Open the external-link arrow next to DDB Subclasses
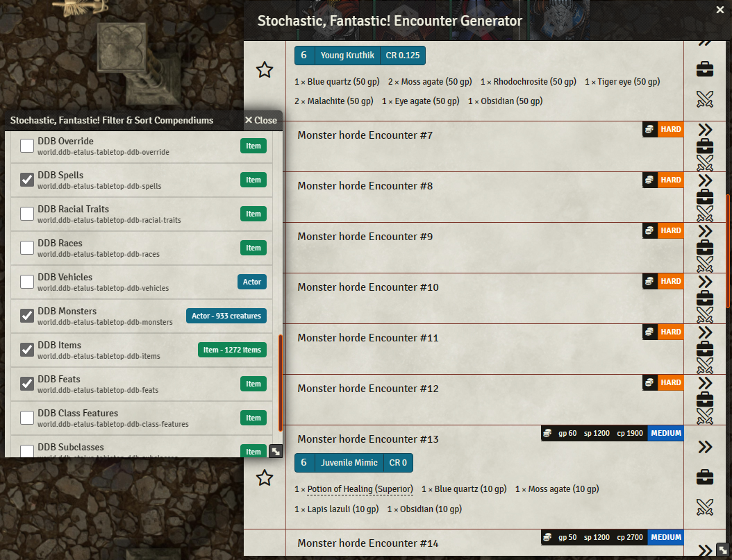 [276, 451]
